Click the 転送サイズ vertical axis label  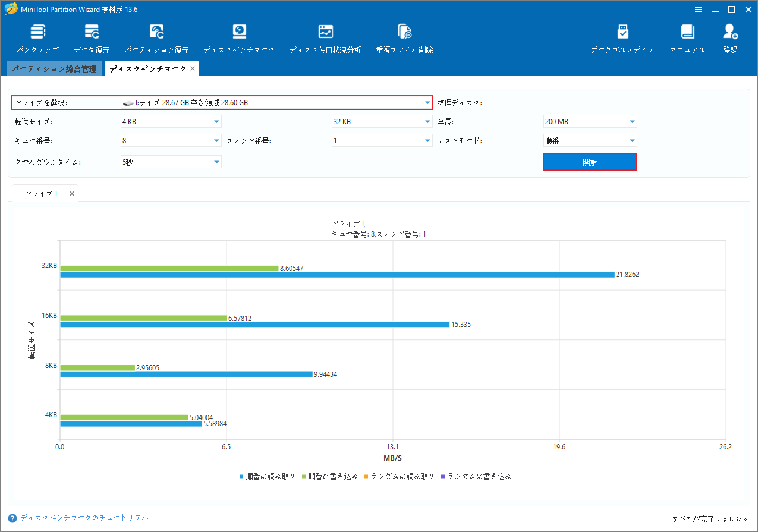[x=31, y=340]
